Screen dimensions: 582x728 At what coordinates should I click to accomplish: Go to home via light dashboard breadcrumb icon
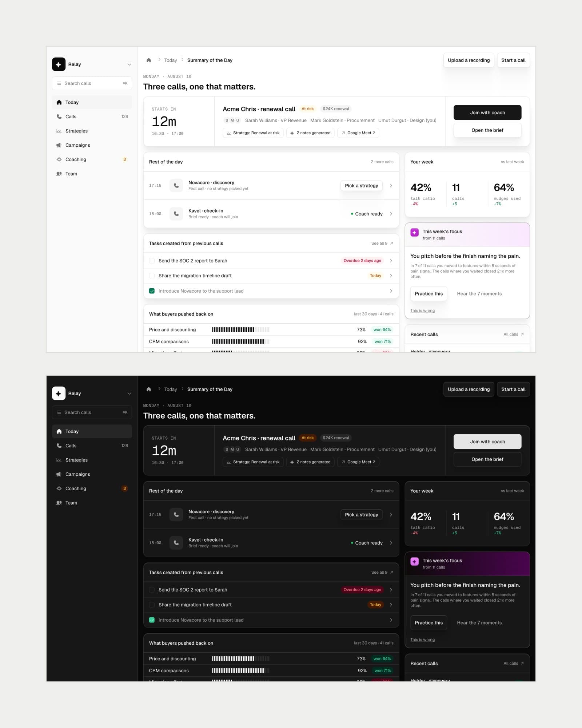149,60
